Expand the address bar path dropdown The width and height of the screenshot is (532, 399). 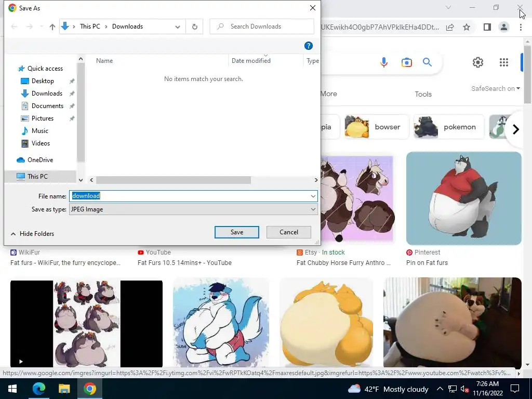click(178, 26)
